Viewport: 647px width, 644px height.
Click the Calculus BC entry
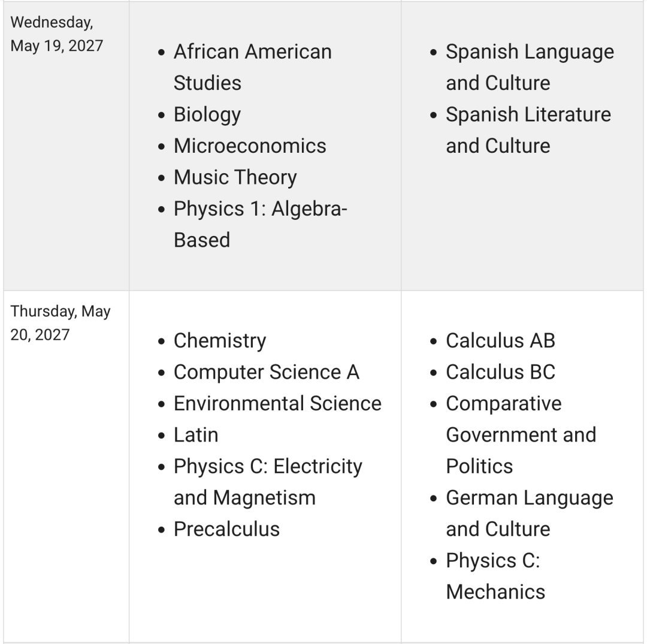coord(500,372)
